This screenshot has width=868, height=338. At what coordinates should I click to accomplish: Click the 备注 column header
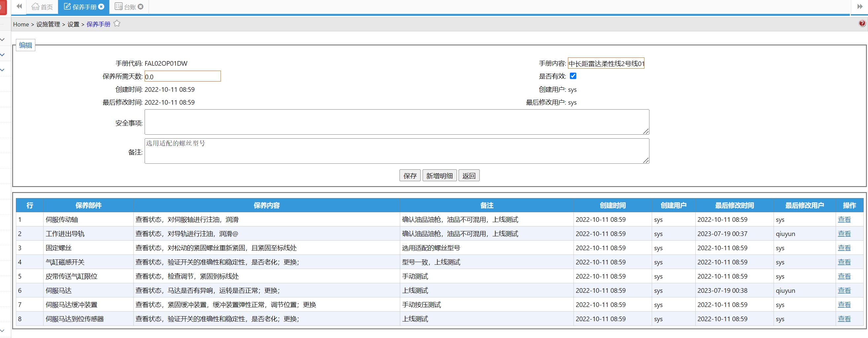click(487, 205)
